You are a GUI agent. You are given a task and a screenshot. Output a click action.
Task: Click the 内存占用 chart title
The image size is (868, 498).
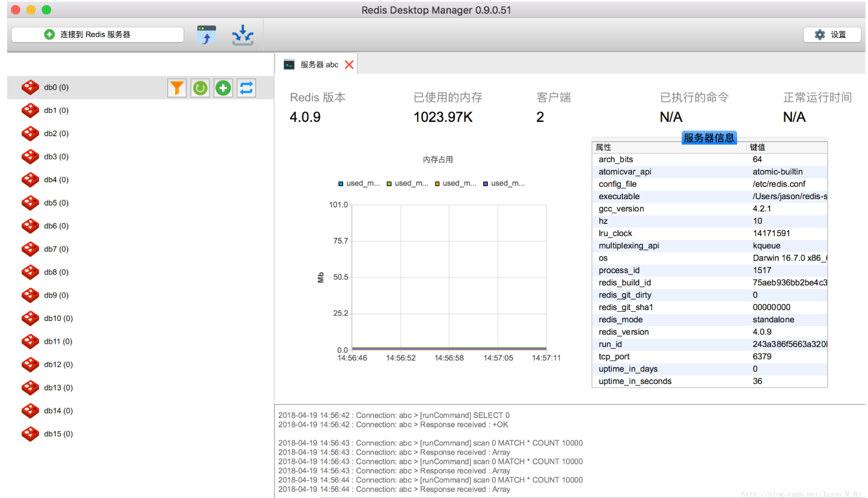438,160
